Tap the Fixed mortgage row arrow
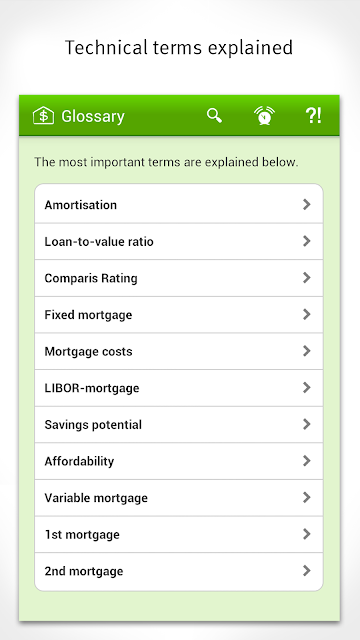Viewport: 360px width, 640px height. (307, 314)
